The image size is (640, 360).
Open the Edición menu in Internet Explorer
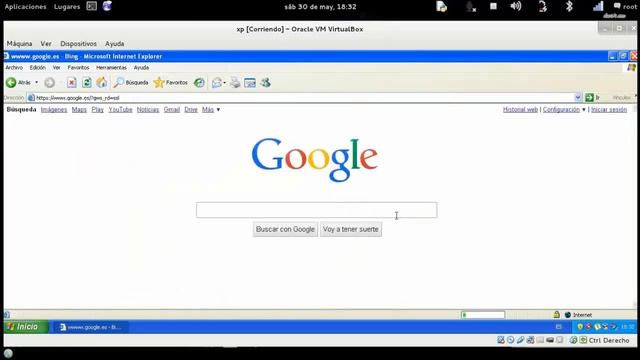38,68
